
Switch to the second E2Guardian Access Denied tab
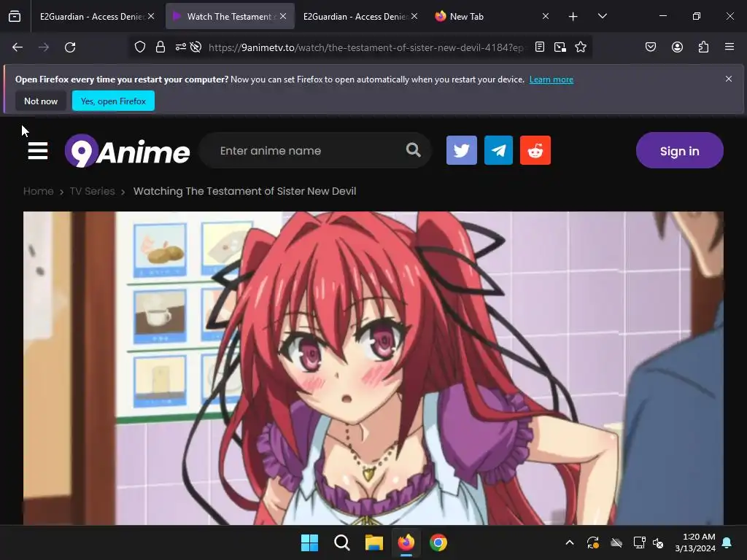coord(355,17)
